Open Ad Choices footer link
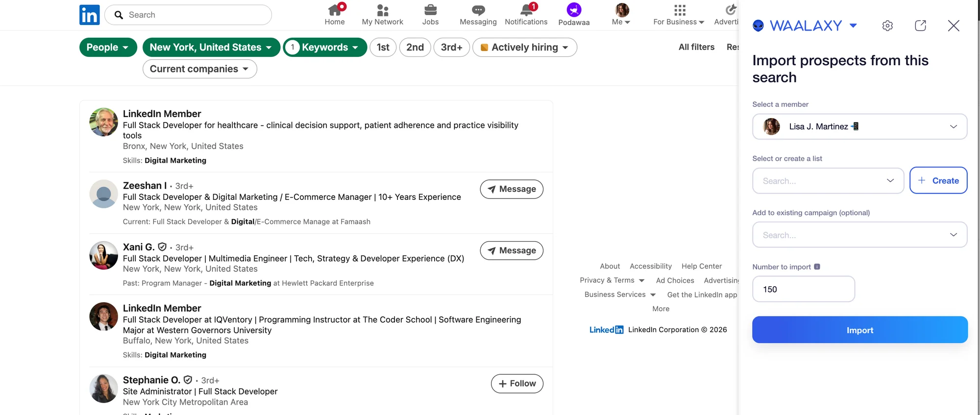This screenshot has height=415, width=980. click(x=675, y=280)
